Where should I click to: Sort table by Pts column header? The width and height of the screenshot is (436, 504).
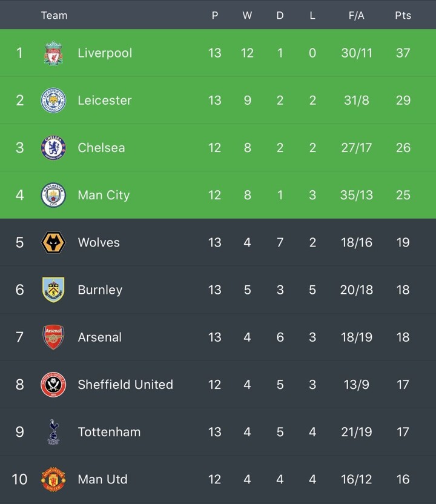tap(403, 15)
